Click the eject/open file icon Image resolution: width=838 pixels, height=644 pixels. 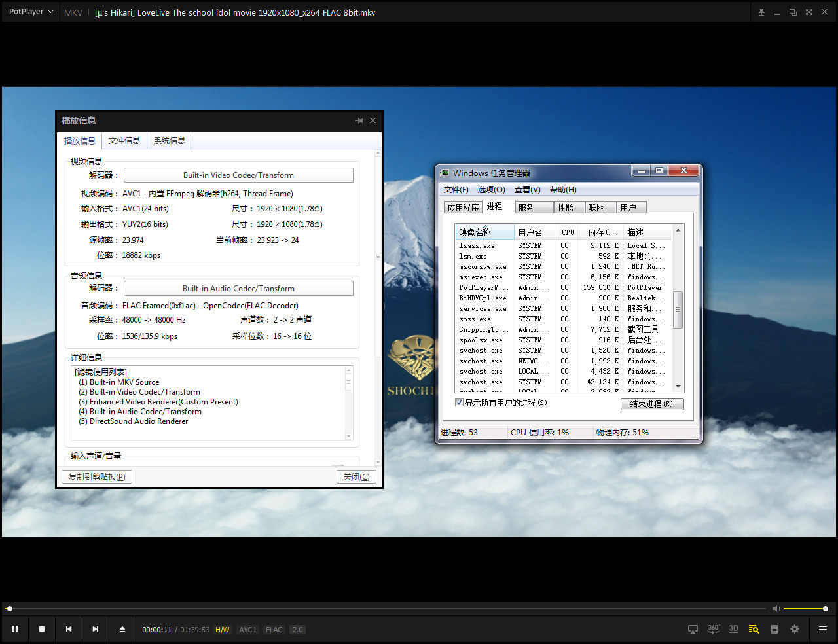(x=122, y=629)
